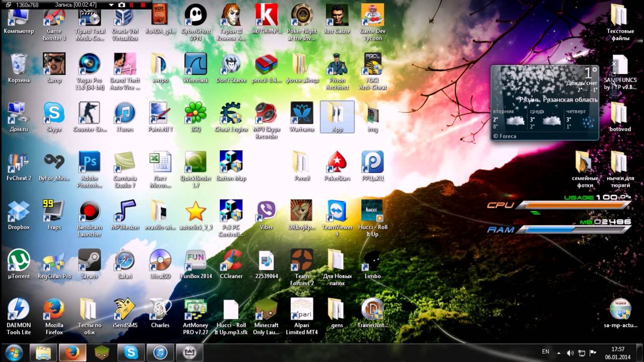This screenshot has width=644, height=362.
Task: Select the Steam desktop icon
Action: click(x=90, y=264)
